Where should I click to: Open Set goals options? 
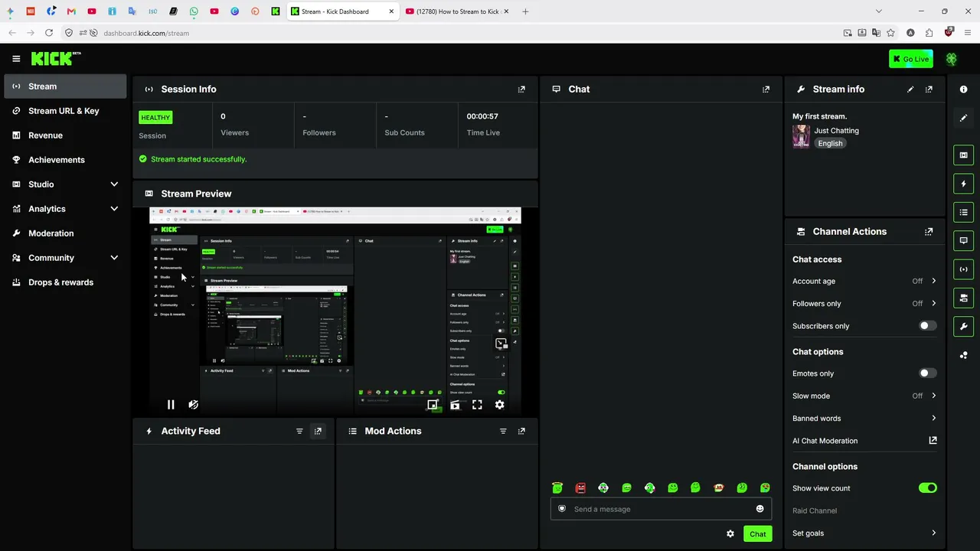click(x=864, y=533)
